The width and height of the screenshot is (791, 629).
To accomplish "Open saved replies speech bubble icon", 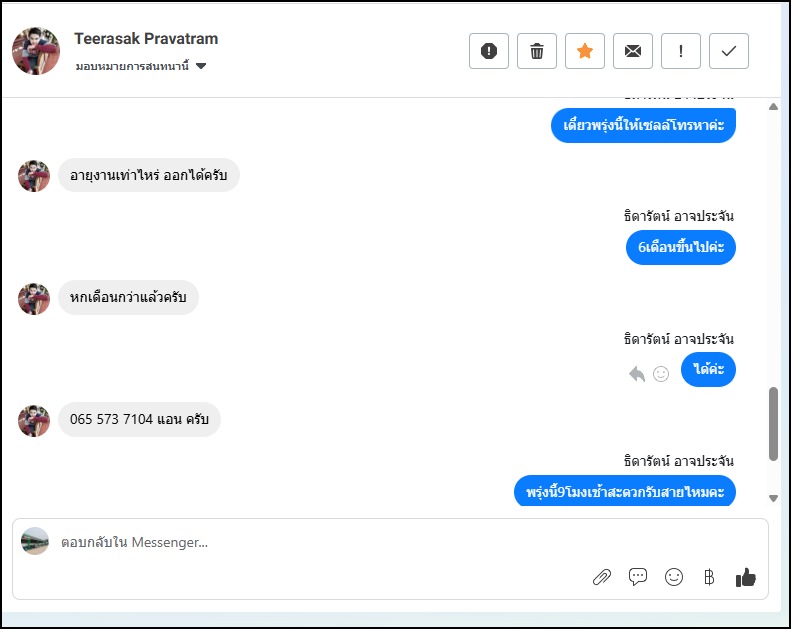I will point(638,577).
